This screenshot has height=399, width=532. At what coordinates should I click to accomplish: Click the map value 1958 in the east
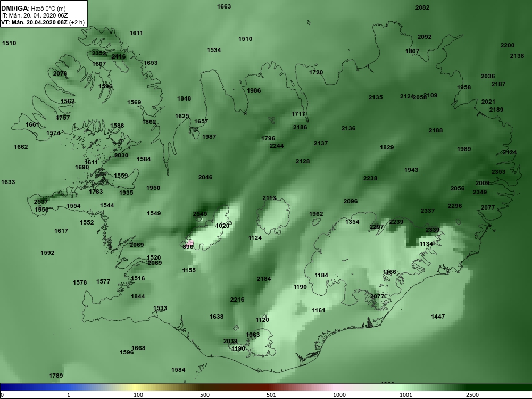point(464,87)
